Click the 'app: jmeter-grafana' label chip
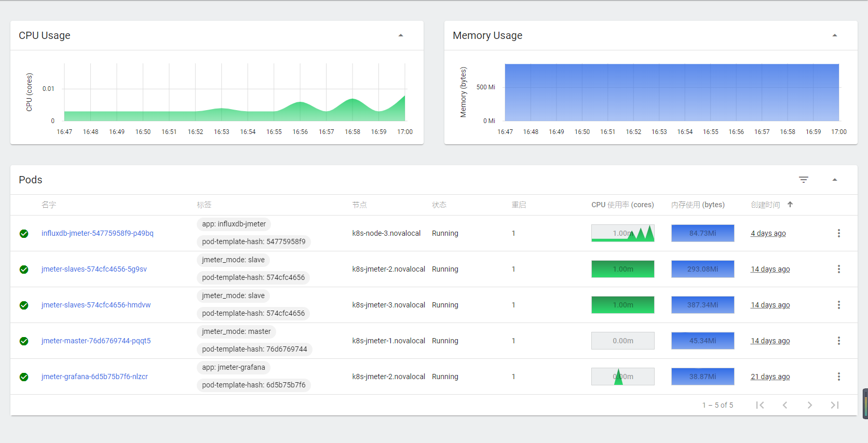The width and height of the screenshot is (868, 443). (234, 367)
